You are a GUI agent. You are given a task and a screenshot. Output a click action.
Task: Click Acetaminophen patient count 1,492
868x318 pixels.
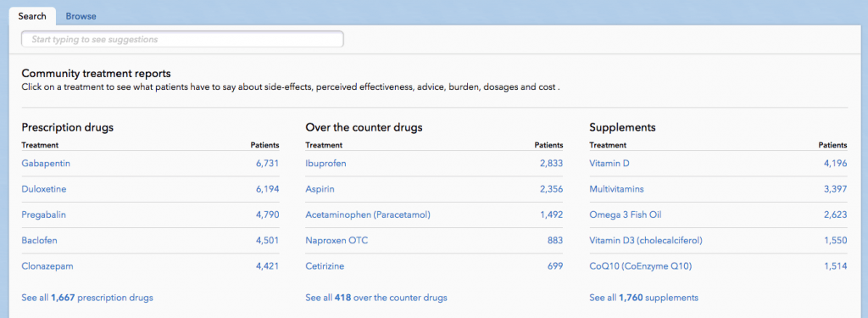pos(552,215)
